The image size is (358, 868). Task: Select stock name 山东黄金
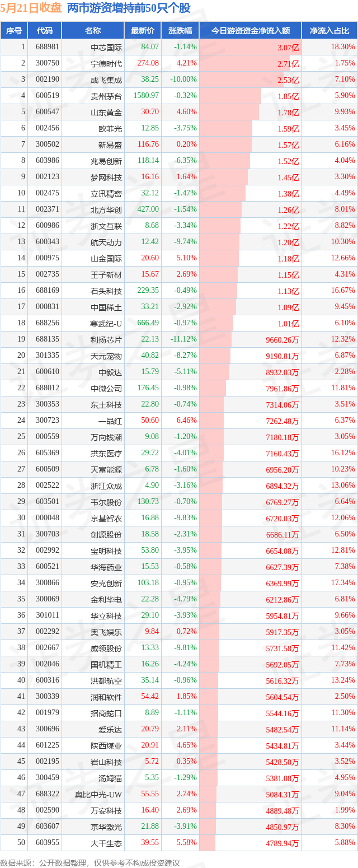[106, 112]
